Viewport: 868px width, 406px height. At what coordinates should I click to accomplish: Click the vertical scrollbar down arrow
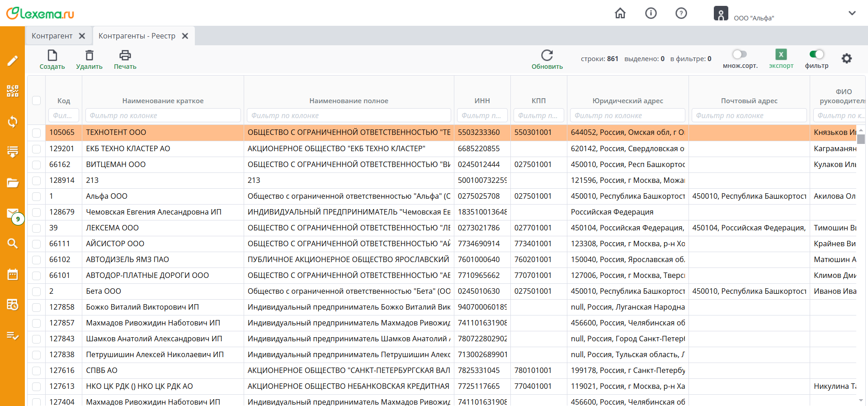pyautogui.click(x=861, y=400)
